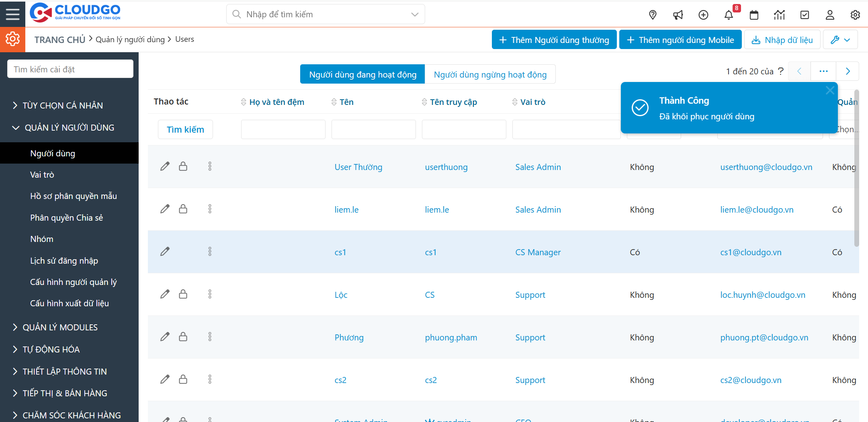Viewport: 868px width, 422px height.
Task: Click the lock icon for the liem.le row
Action: (x=183, y=209)
